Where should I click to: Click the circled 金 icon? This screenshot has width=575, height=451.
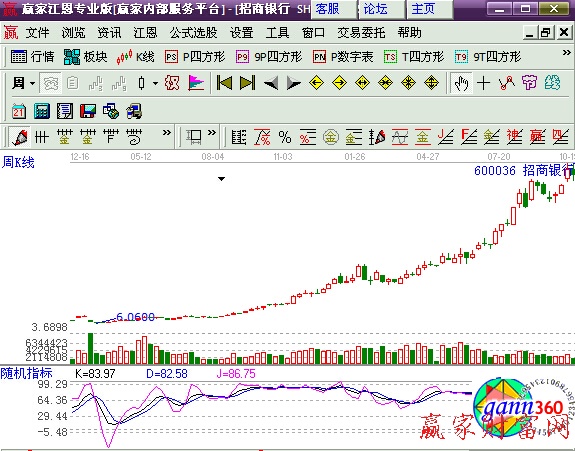click(330, 138)
